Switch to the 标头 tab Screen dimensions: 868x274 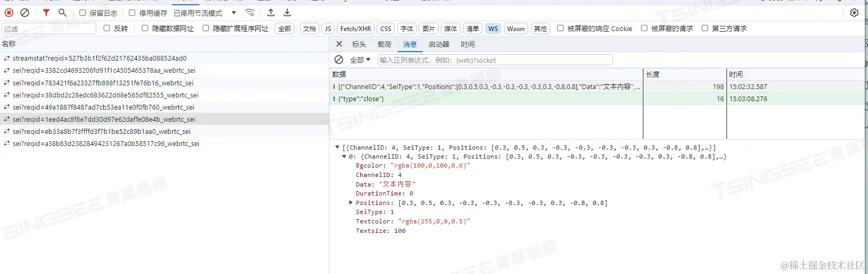[359, 44]
